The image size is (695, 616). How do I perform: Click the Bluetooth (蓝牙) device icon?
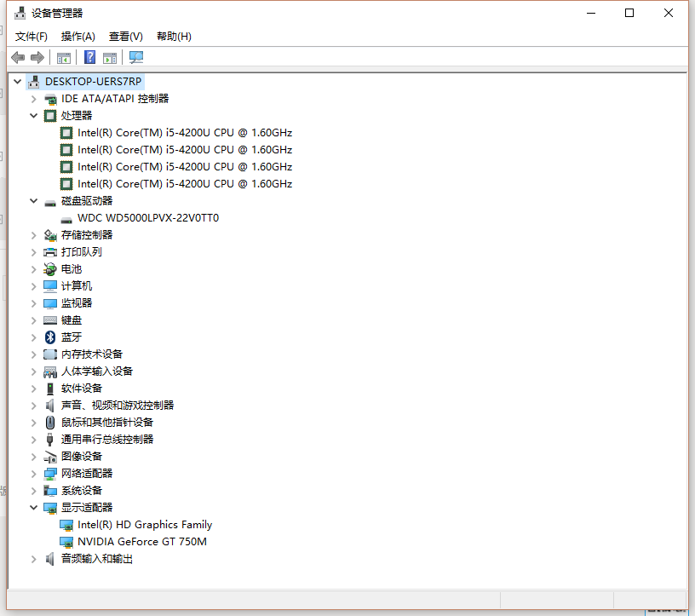[50, 337]
